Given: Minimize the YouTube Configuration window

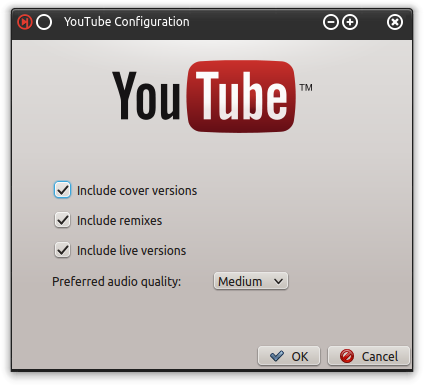Looking at the screenshot, I should (x=331, y=22).
